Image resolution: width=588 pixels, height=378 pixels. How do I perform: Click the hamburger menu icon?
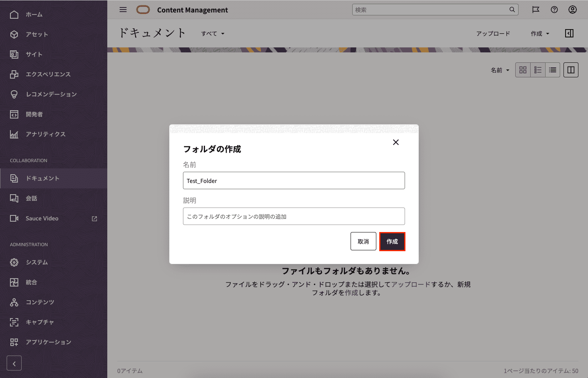point(123,10)
